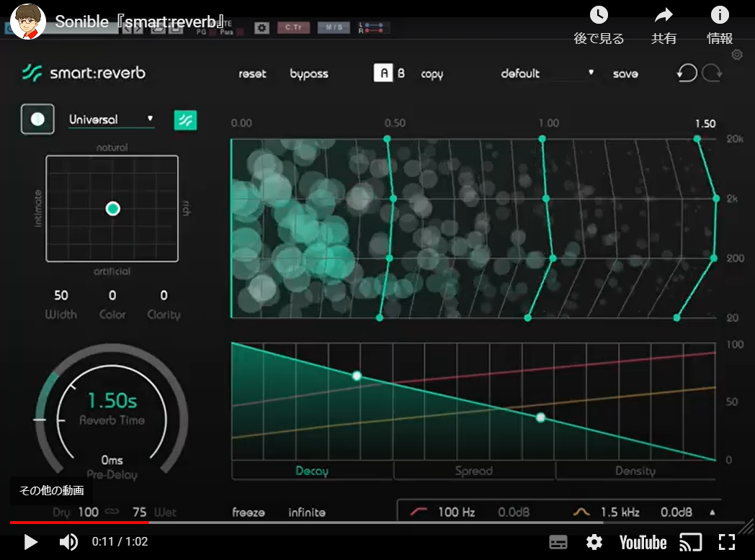Viewport: 755px width, 560px height.
Task: Open the default preset dropdown
Action: (548, 73)
